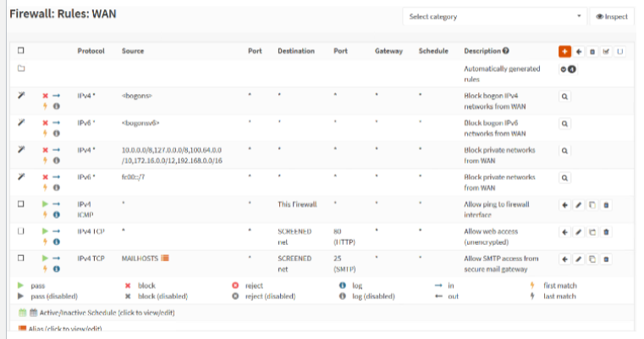Click the Source column header
This screenshot has width=644, height=339.
(133, 51)
